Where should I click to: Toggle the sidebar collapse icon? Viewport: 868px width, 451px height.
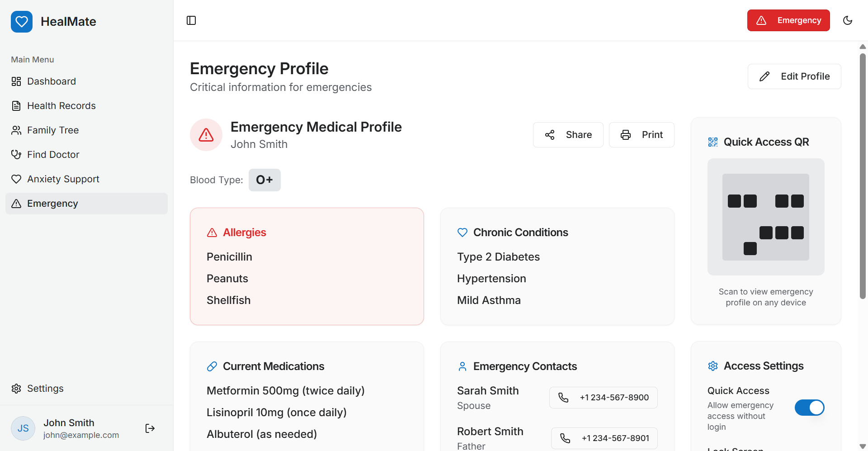click(x=191, y=20)
